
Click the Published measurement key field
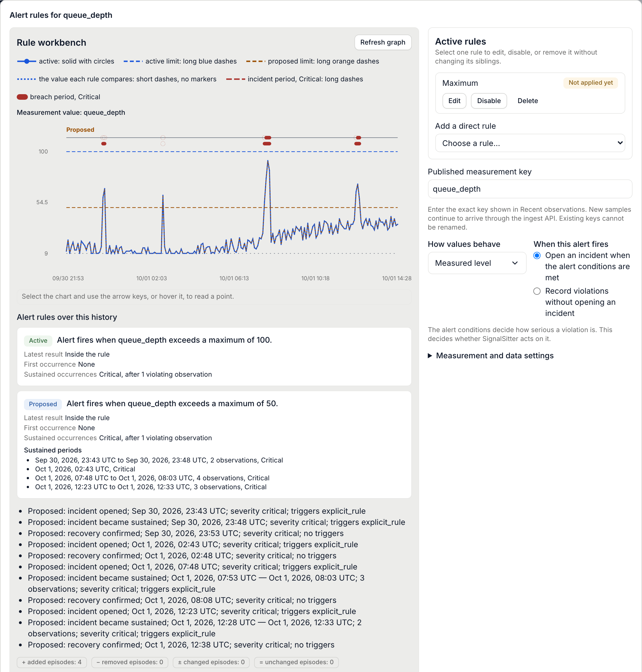[x=530, y=189]
